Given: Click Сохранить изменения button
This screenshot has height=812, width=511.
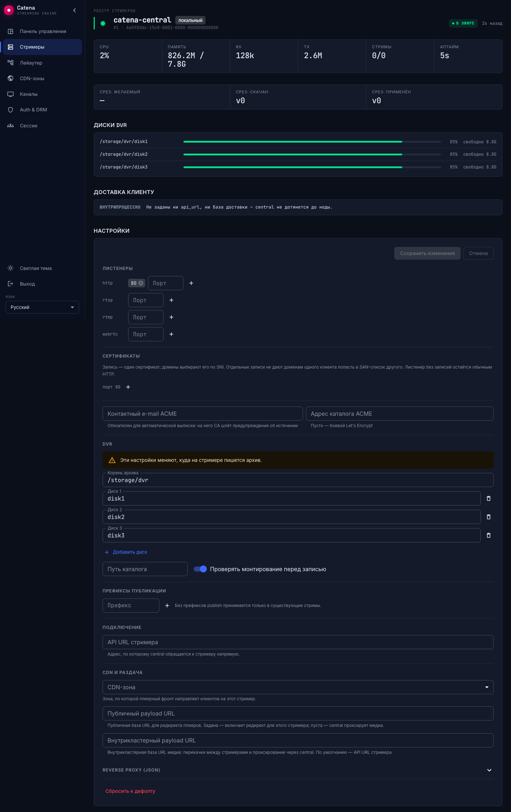Looking at the screenshot, I should click(427, 253).
